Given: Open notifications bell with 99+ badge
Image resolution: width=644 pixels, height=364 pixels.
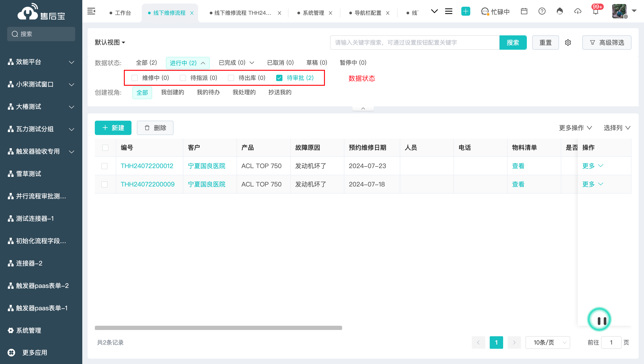Looking at the screenshot, I should 596,11.
